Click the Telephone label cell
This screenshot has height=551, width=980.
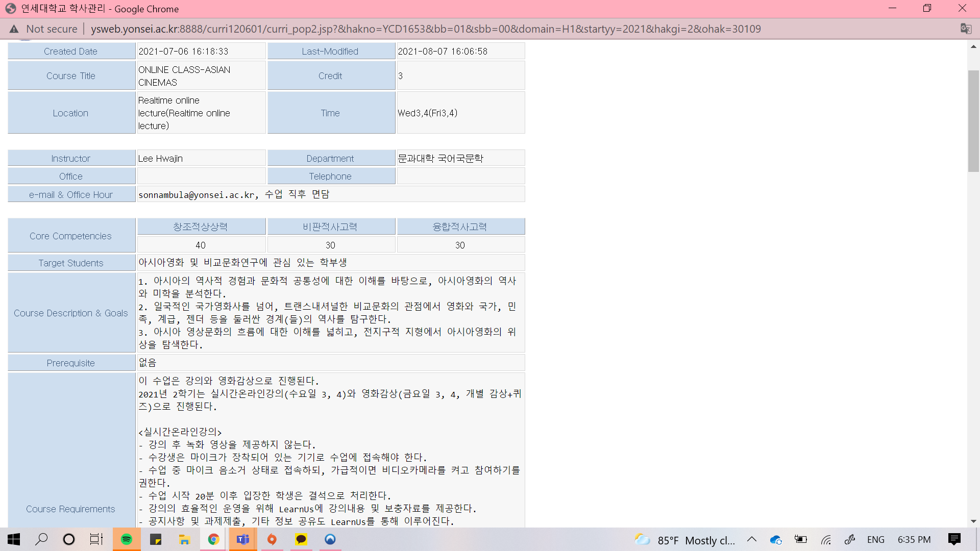pos(331,177)
